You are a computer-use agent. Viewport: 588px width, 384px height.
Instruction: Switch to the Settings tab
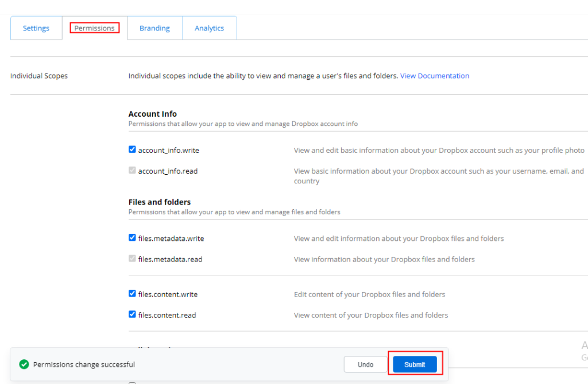click(x=36, y=28)
